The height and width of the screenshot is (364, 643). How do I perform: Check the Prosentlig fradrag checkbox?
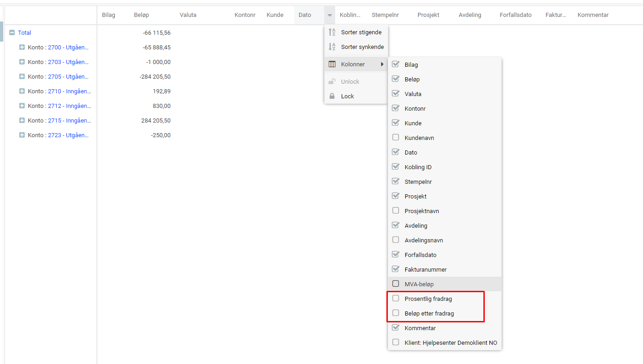coord(396,299)
